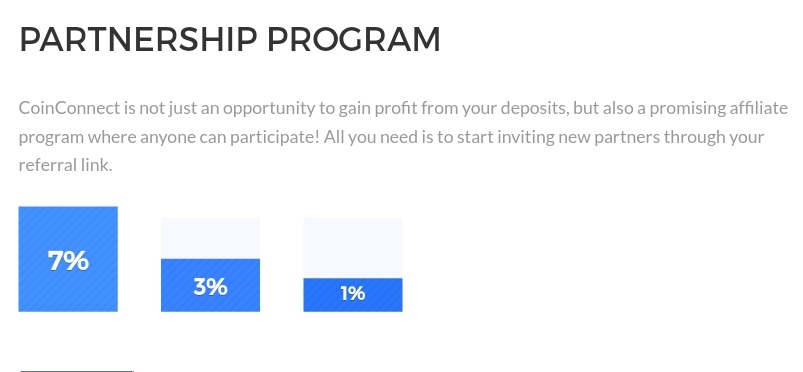Click the CoinConnect name in the paragraph
803x372 pixels.
[69, 109]
